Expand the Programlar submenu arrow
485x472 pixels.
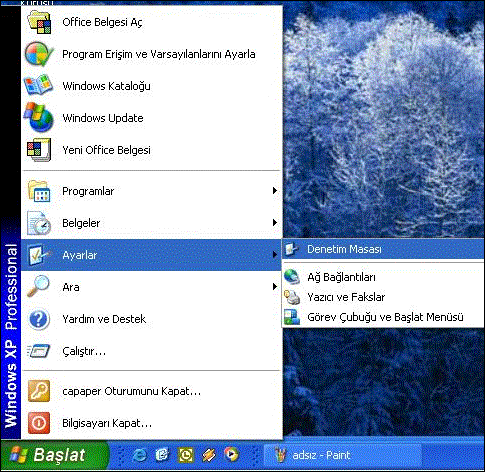(x=275, y=191)
